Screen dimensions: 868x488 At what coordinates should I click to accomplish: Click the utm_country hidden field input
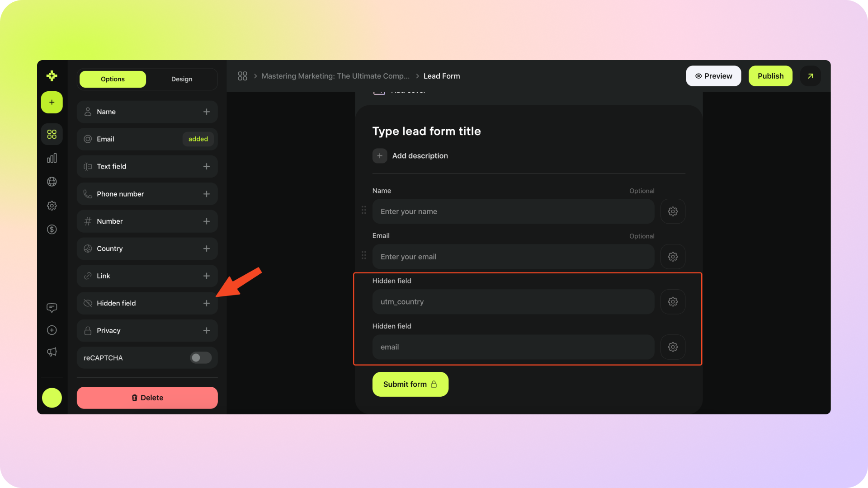click(x=513, y=302)
